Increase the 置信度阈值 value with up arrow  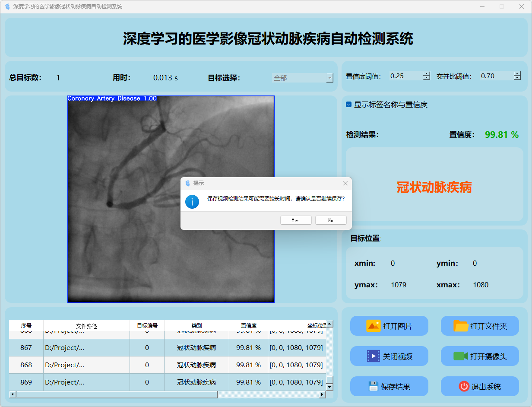pyautogui.click(x=427, y=73)
